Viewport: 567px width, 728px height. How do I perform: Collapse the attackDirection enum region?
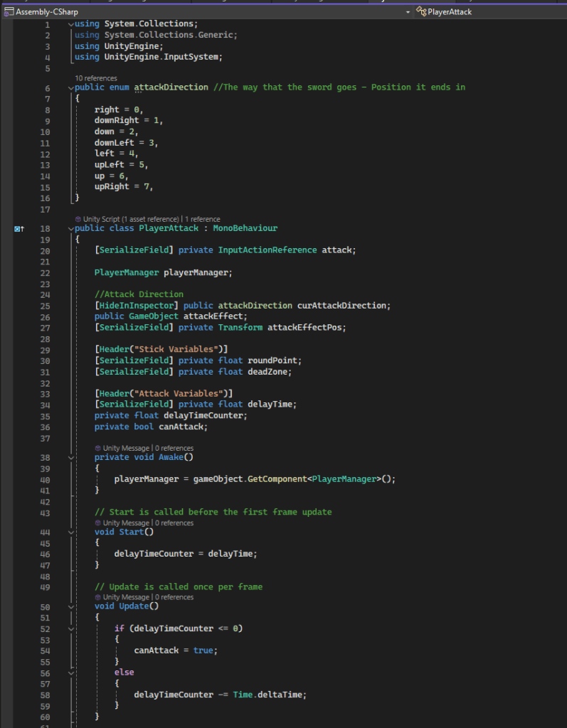[70, 87]
